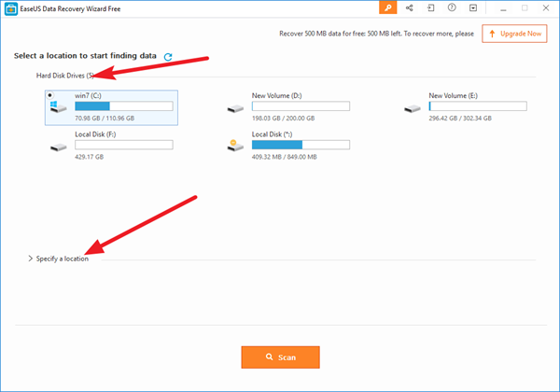Click the New Volume (E:) drive icon
The height and width of the screenshot is (392, 560).
pos(413,108)
